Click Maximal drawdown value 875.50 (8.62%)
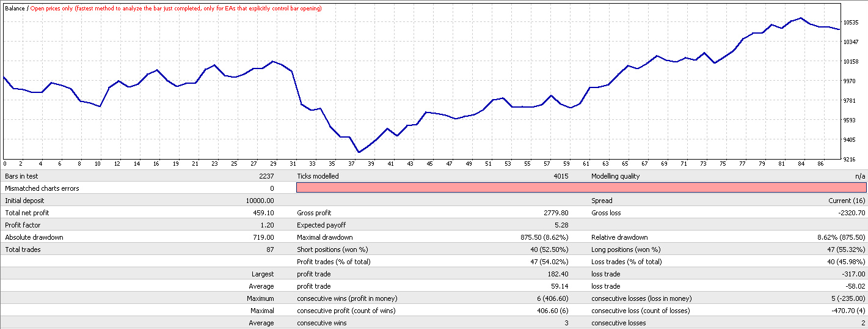This screenshot has height=329, width=868. point(545,237)
